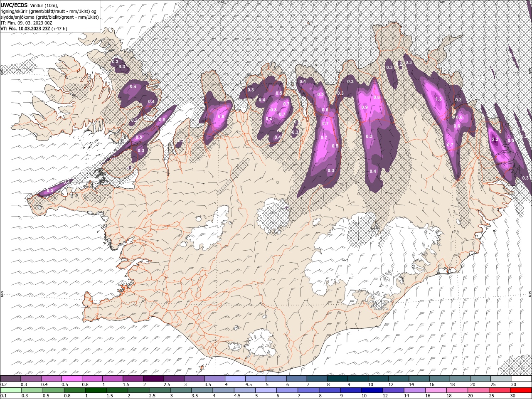
Task: Click the 'VT: Fös. 10.03.2023 23Z' valid time
Action: coord(25,28)
